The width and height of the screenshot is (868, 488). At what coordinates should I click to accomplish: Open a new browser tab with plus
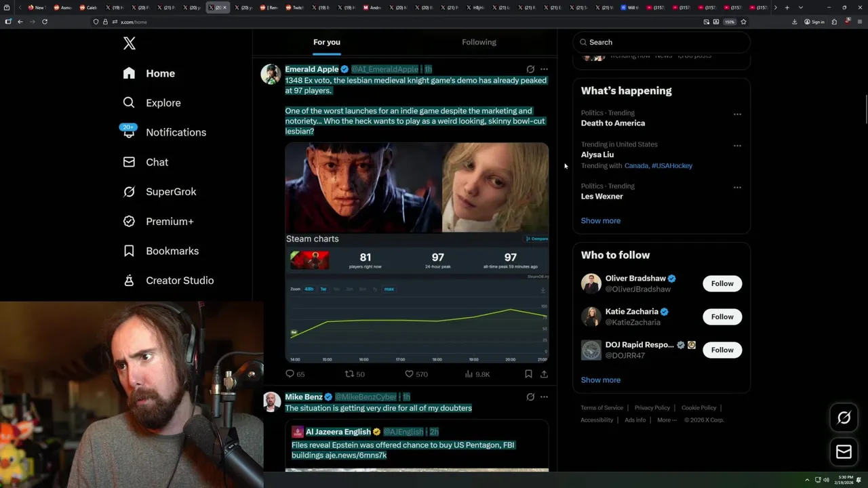(x=787, y=7)
